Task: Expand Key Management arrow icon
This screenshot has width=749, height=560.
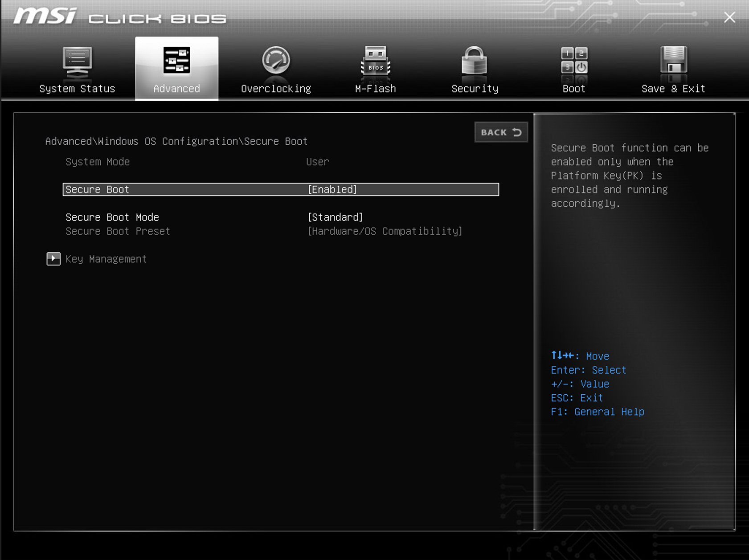Action: point(53,259)
